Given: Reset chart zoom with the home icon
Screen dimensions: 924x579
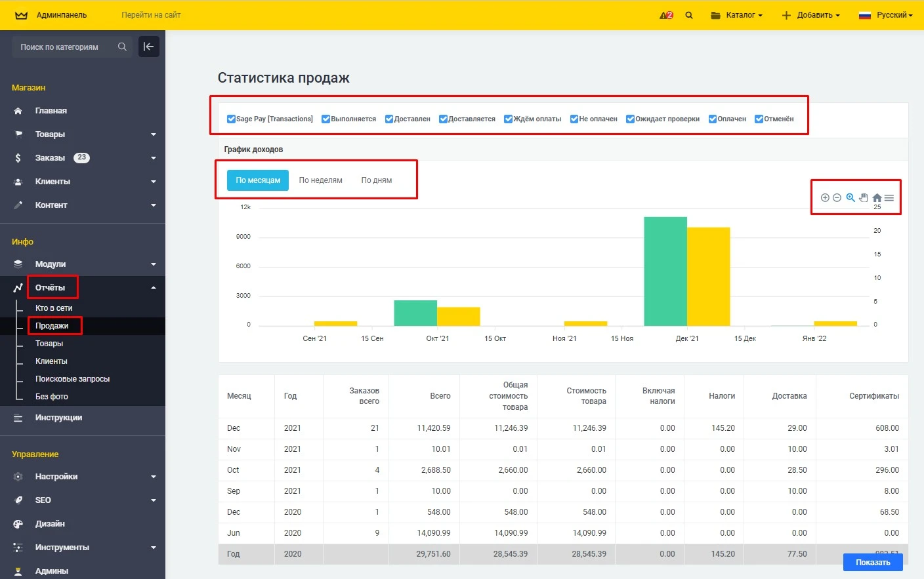Looking at the screenshot, I should [x=877, y=197].
